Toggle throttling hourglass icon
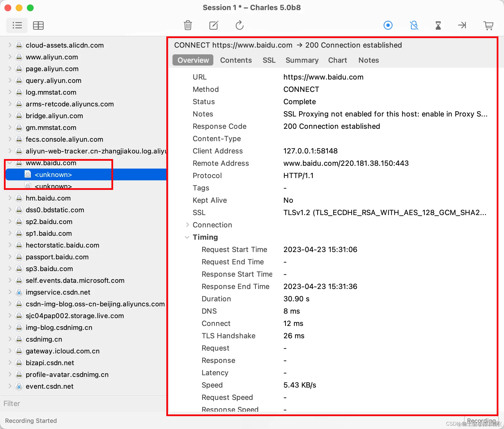The width and height of the screenshot is (504, 429). [438, 25]
